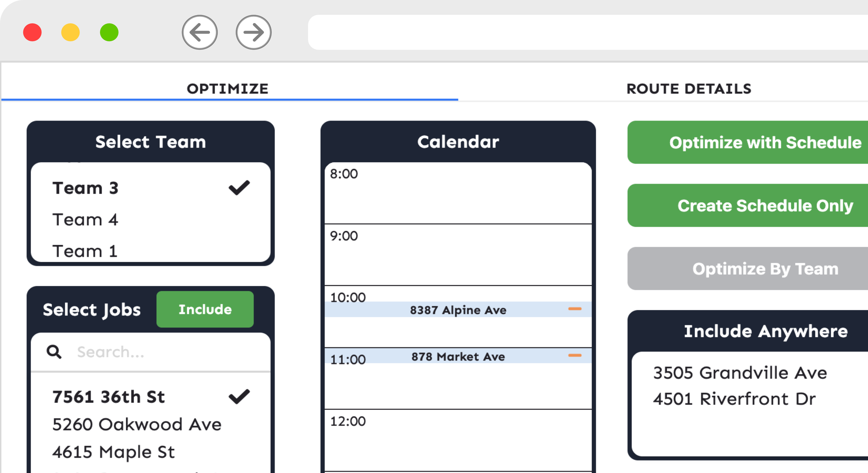Uncheck the Team 3 checkmark

239,188
